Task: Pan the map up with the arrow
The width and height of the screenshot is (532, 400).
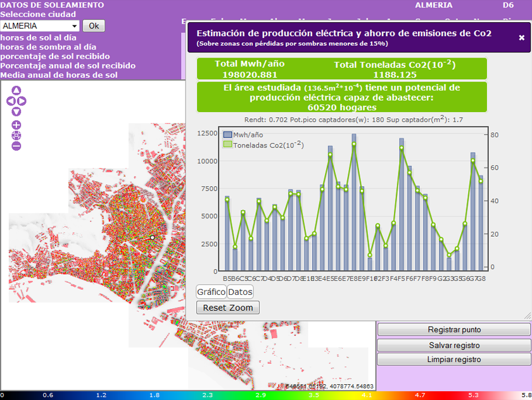Action: 16,91
